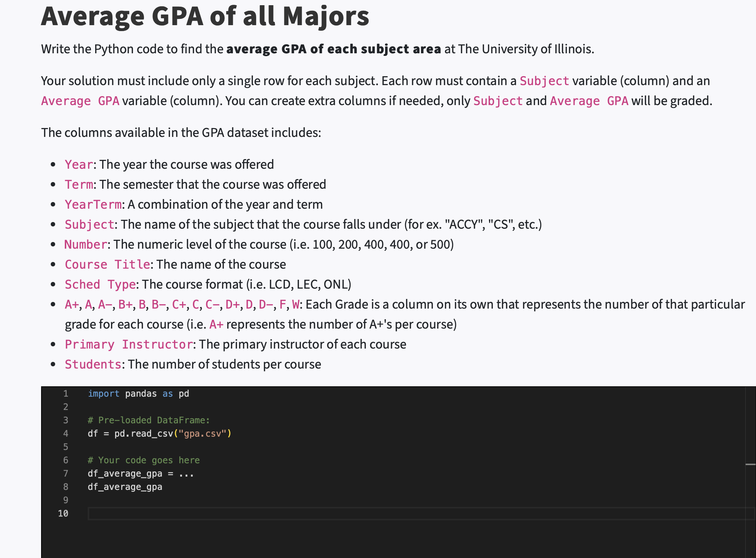Click the Year column label in list

(x=79, y=164)
